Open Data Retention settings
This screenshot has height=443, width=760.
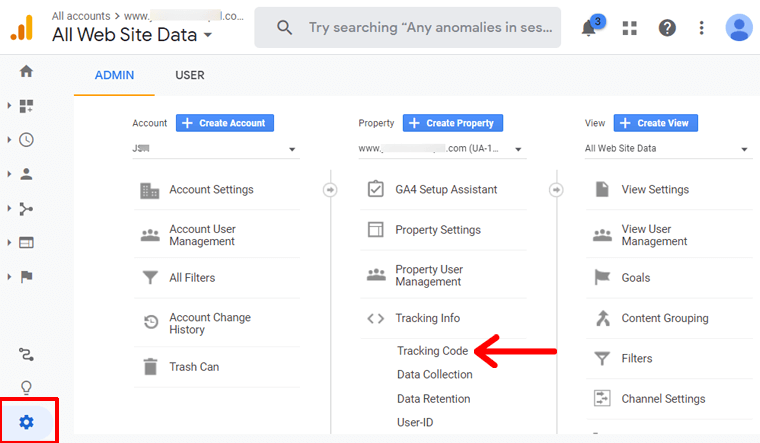point(434,399)
